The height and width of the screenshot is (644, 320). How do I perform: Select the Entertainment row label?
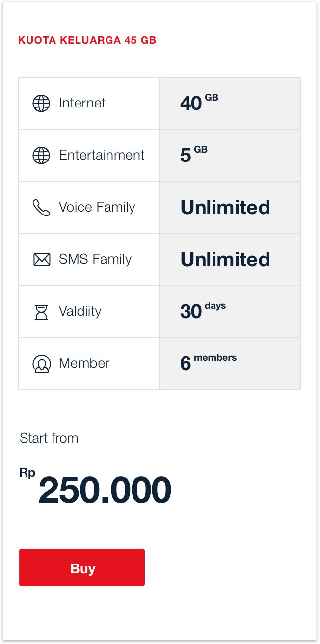pyautogui.click(x=102, y=155)
